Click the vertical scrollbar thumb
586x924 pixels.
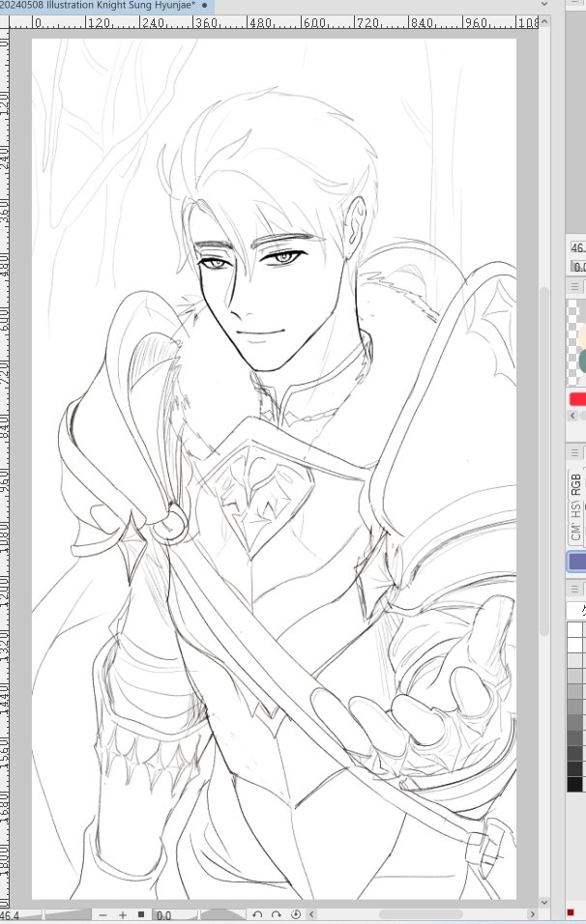tap(544, 461)
